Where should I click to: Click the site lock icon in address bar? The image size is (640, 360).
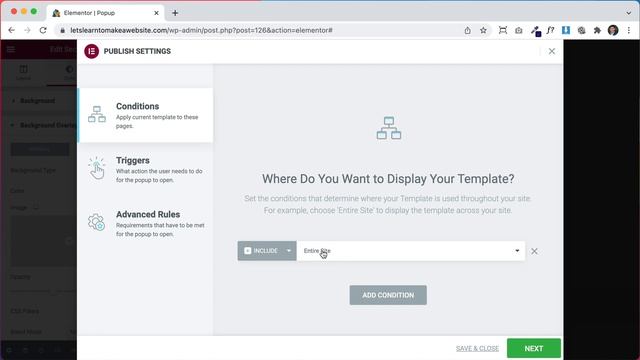62,30
